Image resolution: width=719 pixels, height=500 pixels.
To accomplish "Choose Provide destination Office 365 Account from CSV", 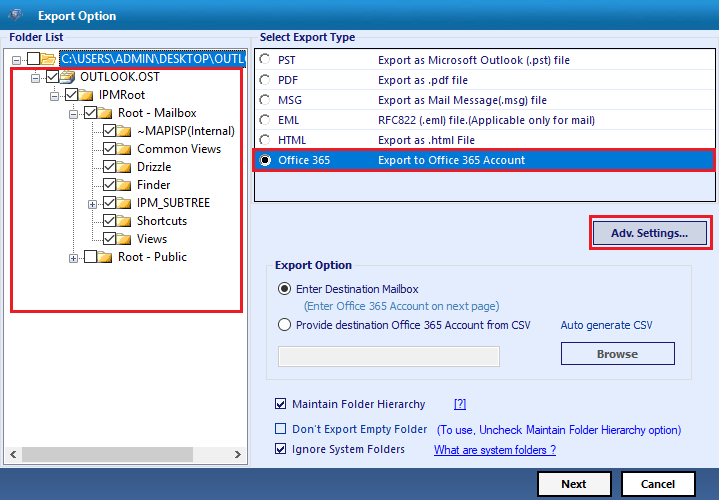I will click(285, 324).
